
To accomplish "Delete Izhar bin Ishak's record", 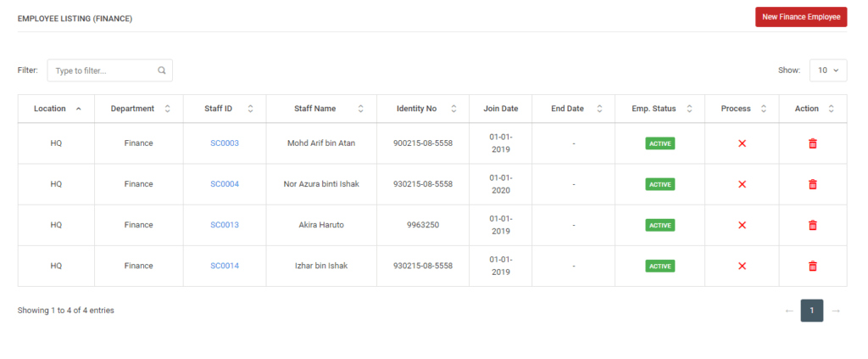I will [813, 266].
